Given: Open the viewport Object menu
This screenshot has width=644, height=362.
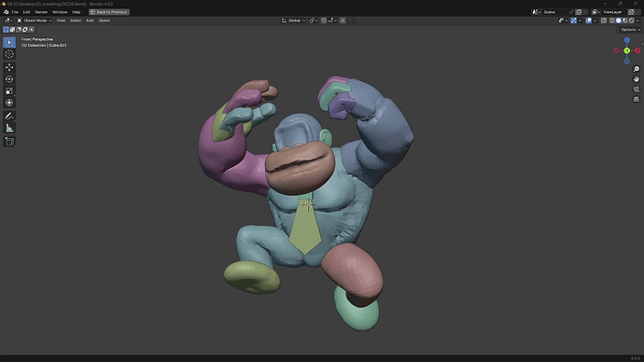Looking at the screenshot, I should click(104, 21).
